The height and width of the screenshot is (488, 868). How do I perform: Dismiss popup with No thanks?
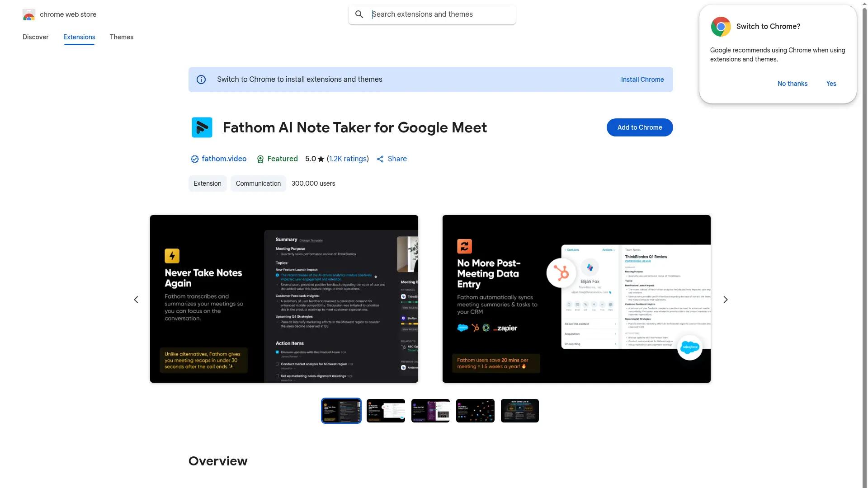point(793,84)
